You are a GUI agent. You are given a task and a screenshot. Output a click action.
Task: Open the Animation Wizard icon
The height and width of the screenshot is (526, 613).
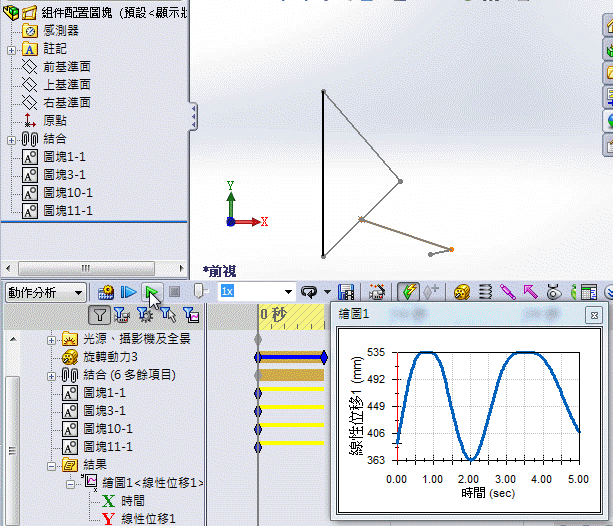pos(376,292)
